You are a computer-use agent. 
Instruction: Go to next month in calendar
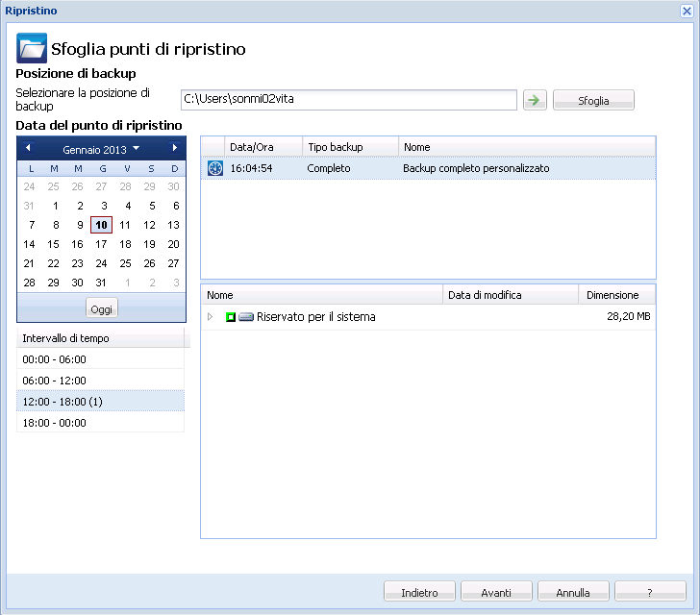175,148
